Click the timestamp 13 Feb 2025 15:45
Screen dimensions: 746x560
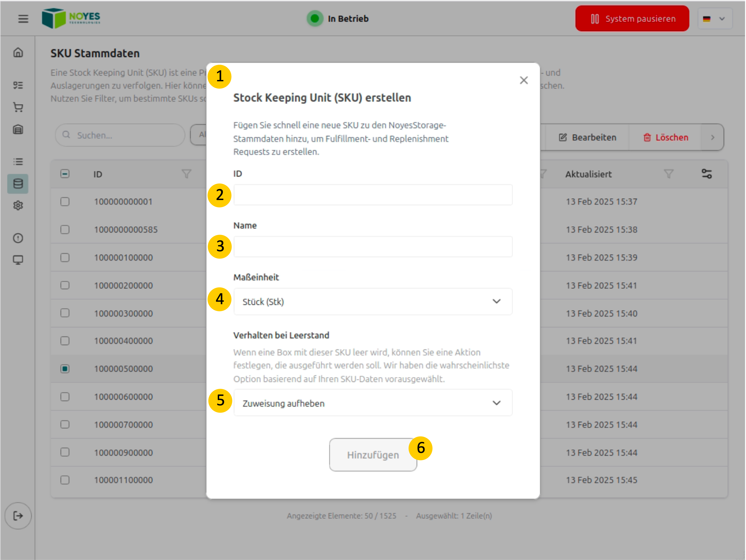tap(602, 480)
